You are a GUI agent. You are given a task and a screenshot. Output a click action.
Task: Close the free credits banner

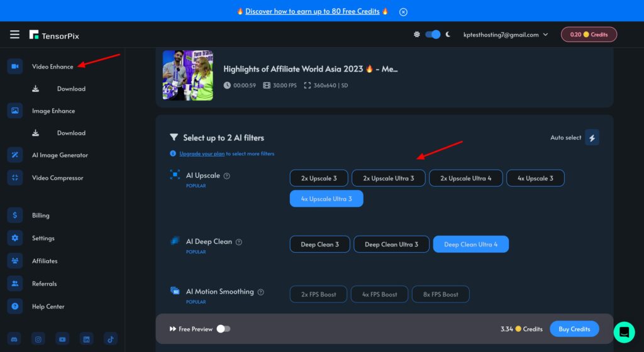point(403,11)
